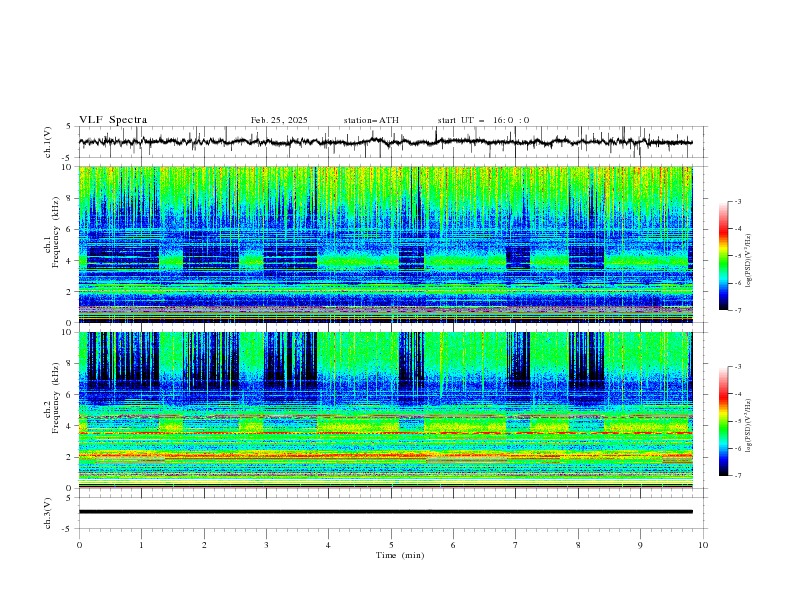Image resolution: width=792 pixels, height=612 pixels.
Task: Click the ch.1 voltage waveform trace panel
Action: (392, 142)
